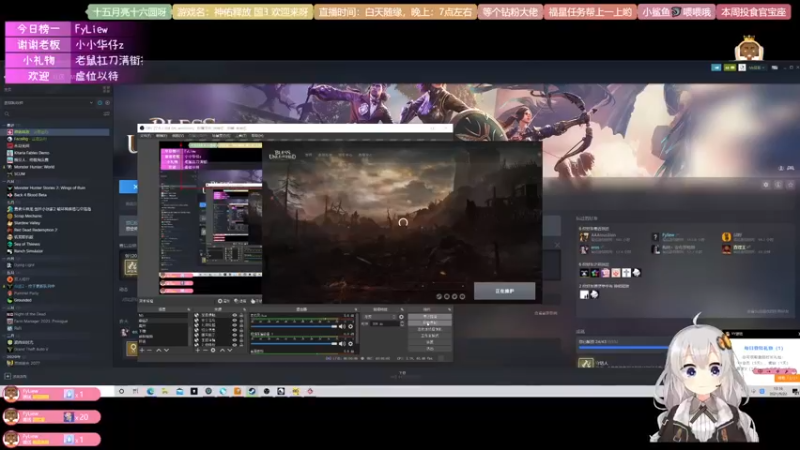The image size is (800, 450).
Task: Click the Cortana circle on the taskbar
Action: pos(121,391)
